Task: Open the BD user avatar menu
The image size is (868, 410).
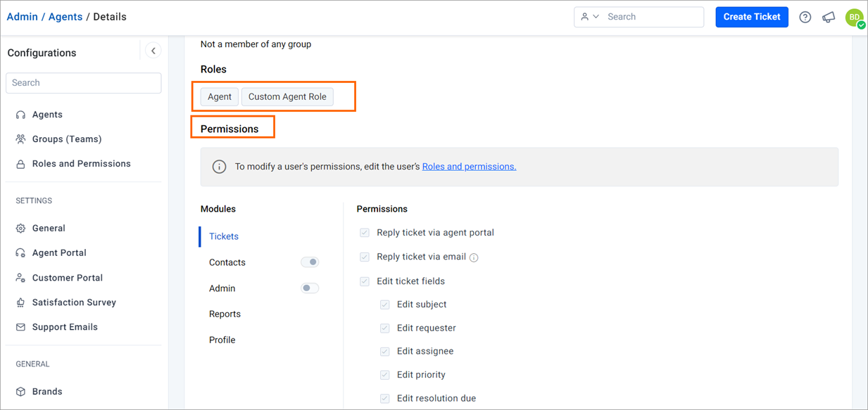Action: click(x=855, y=18)
